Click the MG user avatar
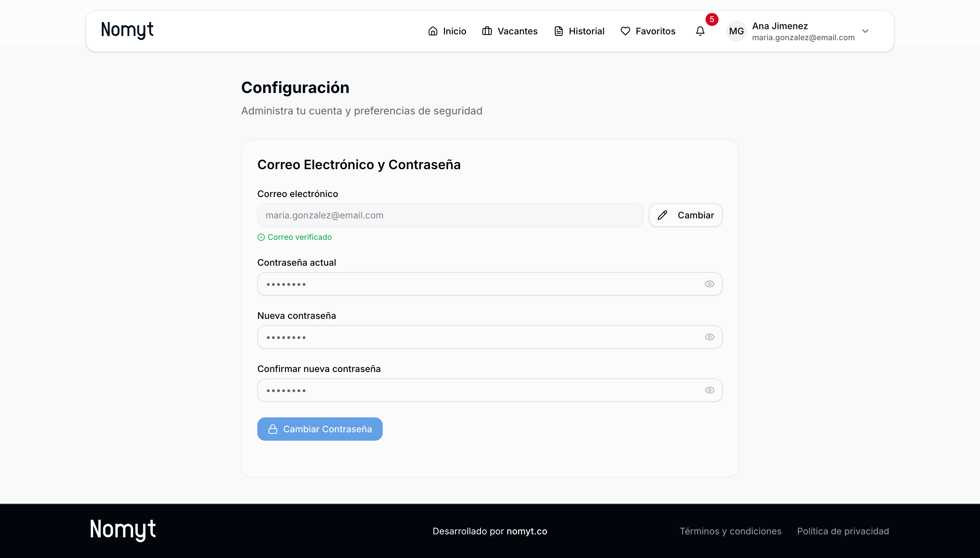This screenshot has height=558, width=980. (x=736, y=31)
